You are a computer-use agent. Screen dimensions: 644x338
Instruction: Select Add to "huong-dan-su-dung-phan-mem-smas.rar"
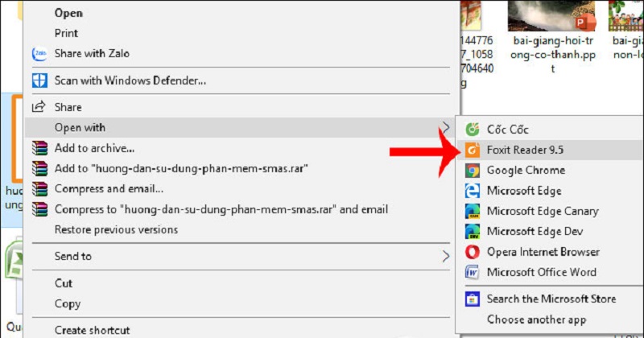[242, 168]
